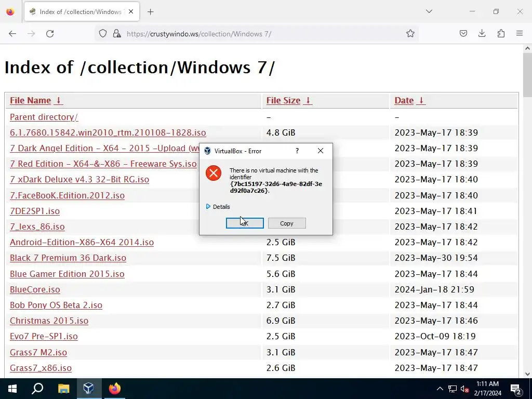The width and height of the screenshot is (532, 399).
Task: Open 7 Dark Angel Edition link
Action: [105, 148]
